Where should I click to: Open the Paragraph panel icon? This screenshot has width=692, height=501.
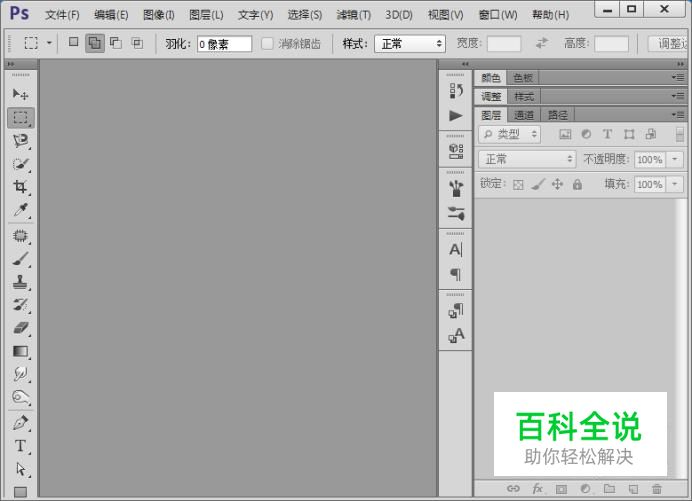[455, 275]
